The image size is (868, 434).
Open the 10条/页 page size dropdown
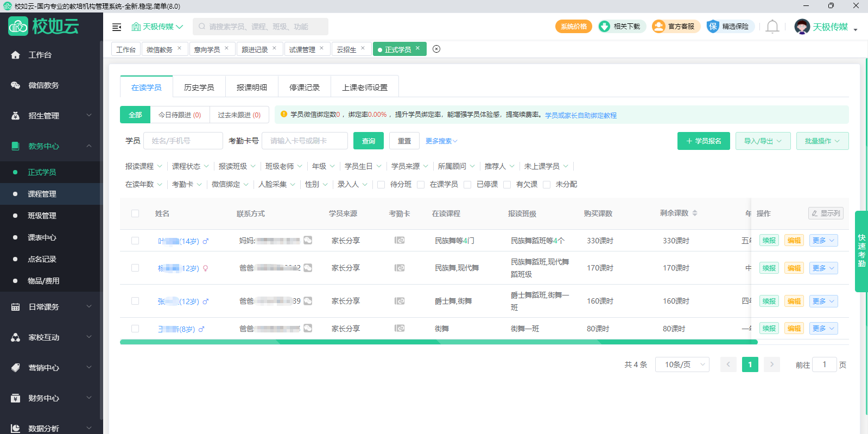(x=682, y=364)
